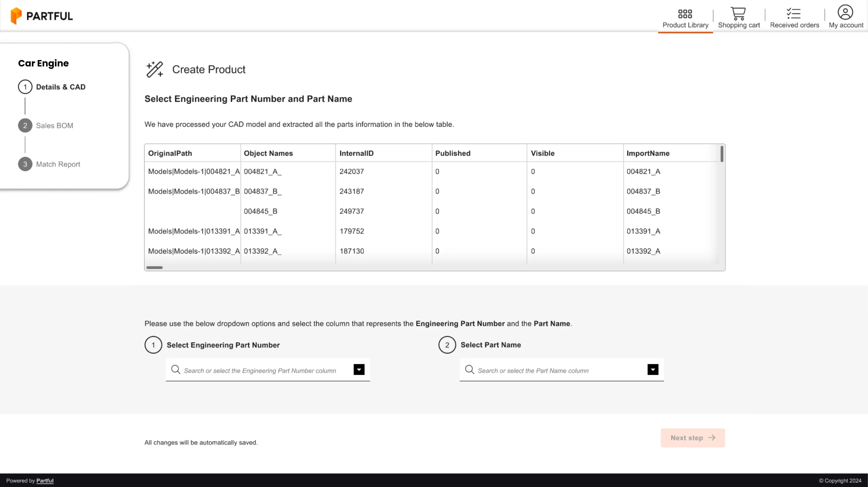This screenshot has height=487, width=868.
Task: Click cell Models|Models-1|004837_B
Action: click(194, 191)
